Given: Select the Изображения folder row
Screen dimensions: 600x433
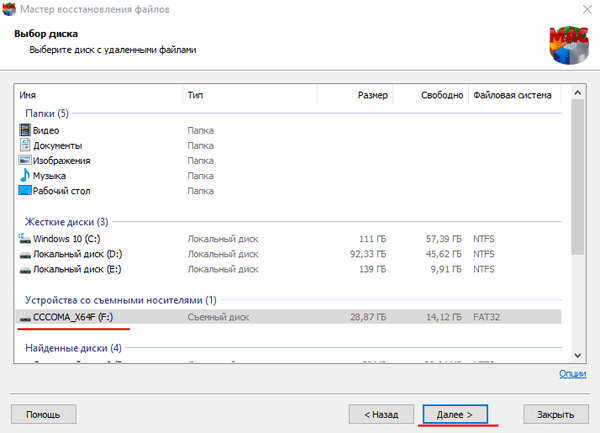Looking at the screenshot, I should click(289, 161).
